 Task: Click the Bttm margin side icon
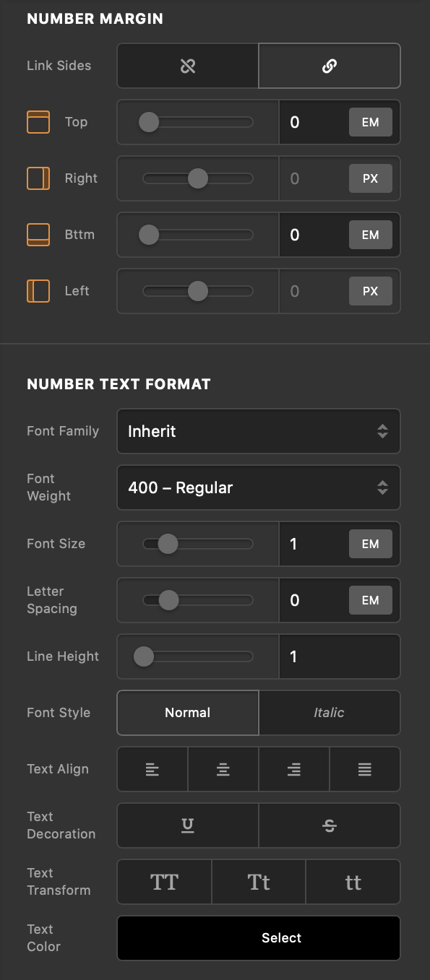pos(38,235)
